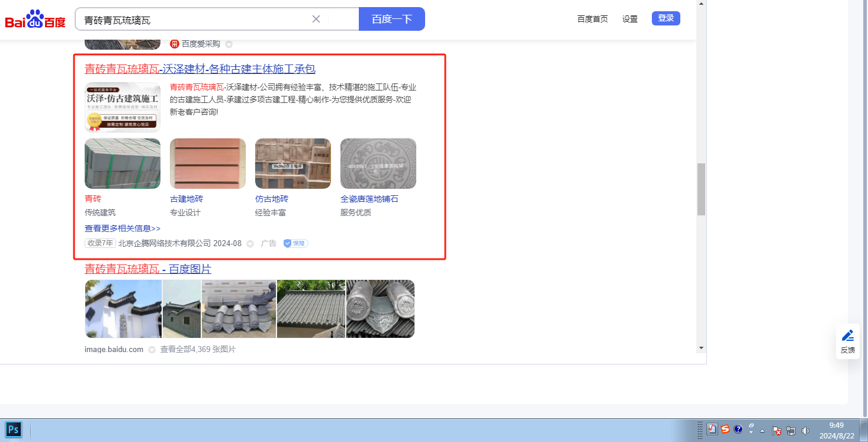Open the Baidu logo homepage
The image size is (868, 442).
[x=36, y=20]
